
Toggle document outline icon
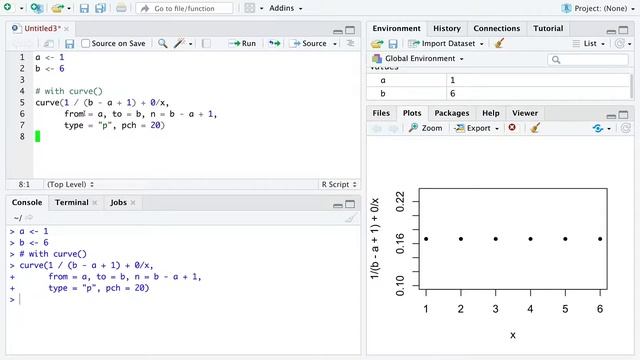[351, 43]
